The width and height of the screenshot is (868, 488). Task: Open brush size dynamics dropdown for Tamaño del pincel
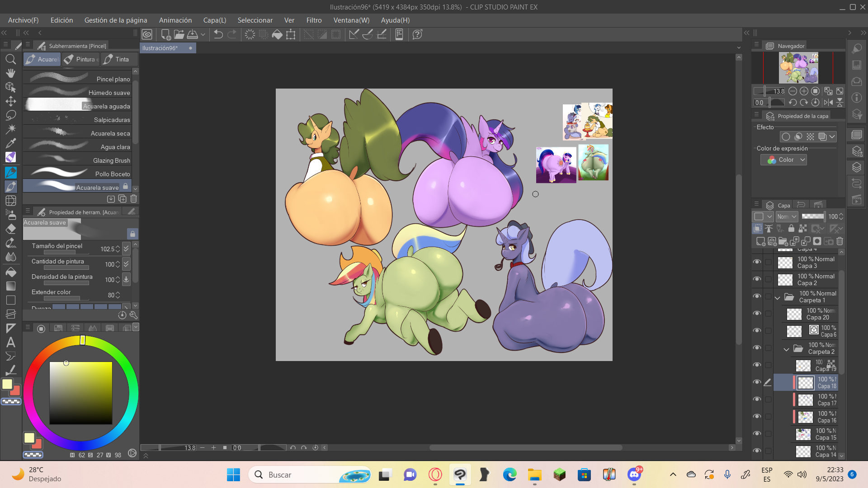pyautogui.click(x=126, y=249)
